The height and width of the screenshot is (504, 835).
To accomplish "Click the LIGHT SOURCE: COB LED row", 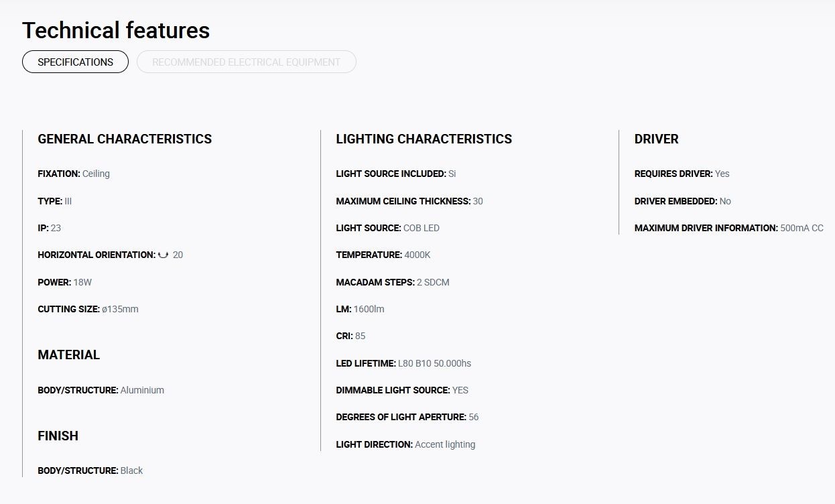I will (387, 228).
